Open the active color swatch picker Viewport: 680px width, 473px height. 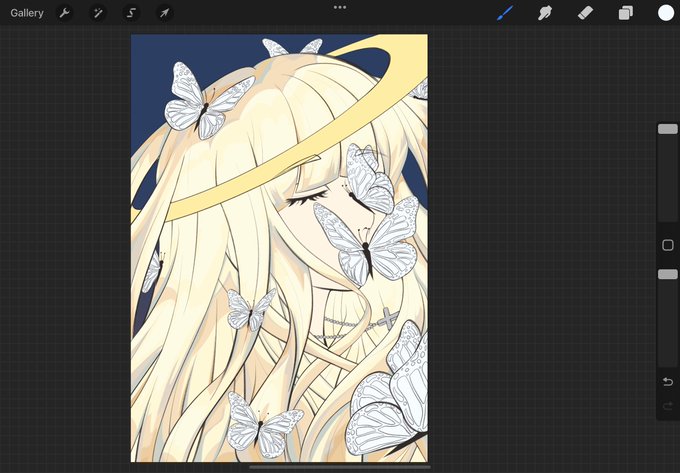tap(666, 13)
